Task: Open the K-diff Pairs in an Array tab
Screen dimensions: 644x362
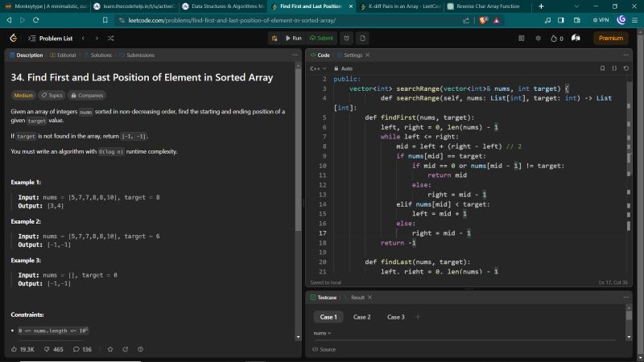Action: point(400,6)
